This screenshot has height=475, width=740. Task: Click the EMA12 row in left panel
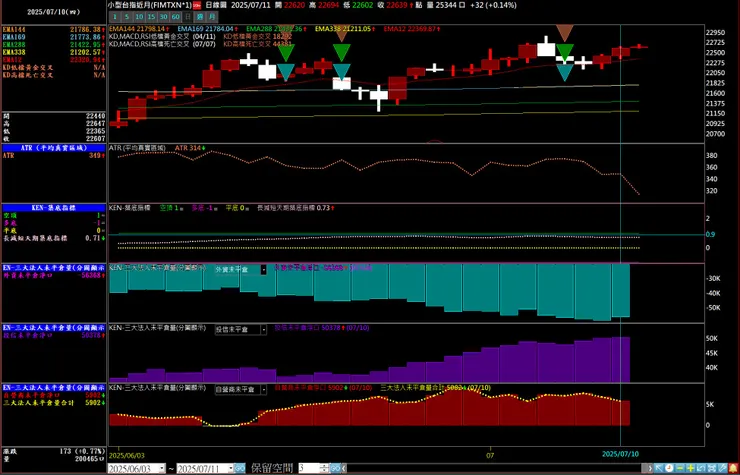click(54, 60)
